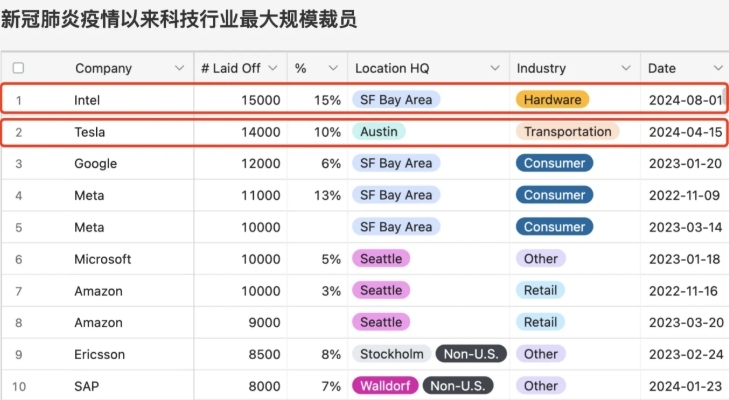The width and height of the screenshot is (729, 400).
Task: Select the date 2023-01-18
Action: (684, 259)
